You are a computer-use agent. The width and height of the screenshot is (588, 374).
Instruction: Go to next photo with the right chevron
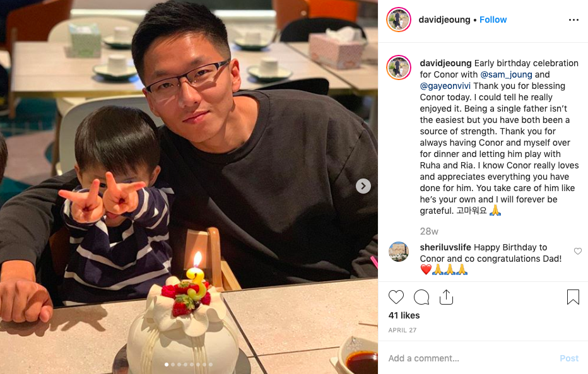[x=363, y=186]
